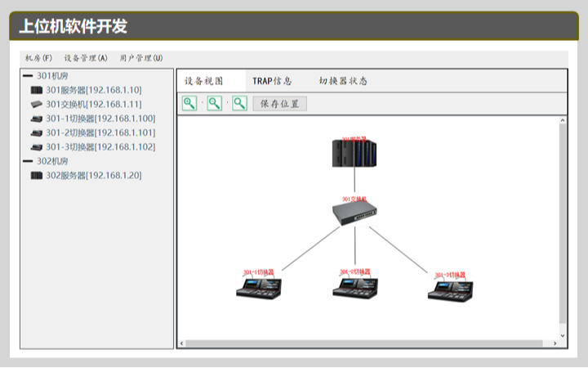Open the 设备管理(A) menu
The width and height of the screenshot is (588, 368).
point(86,58)
